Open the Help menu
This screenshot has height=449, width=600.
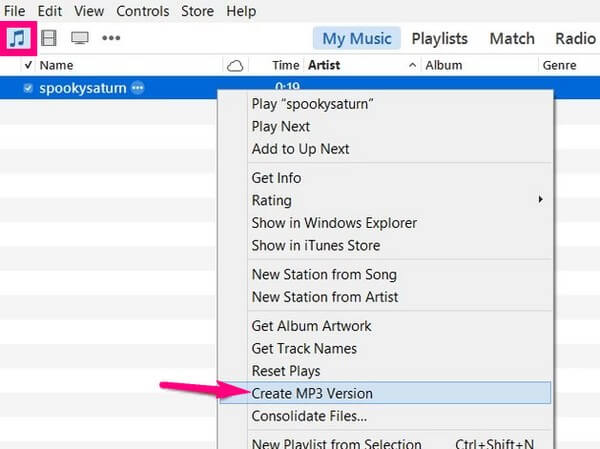pyautogui.click(x=241, y=11)
